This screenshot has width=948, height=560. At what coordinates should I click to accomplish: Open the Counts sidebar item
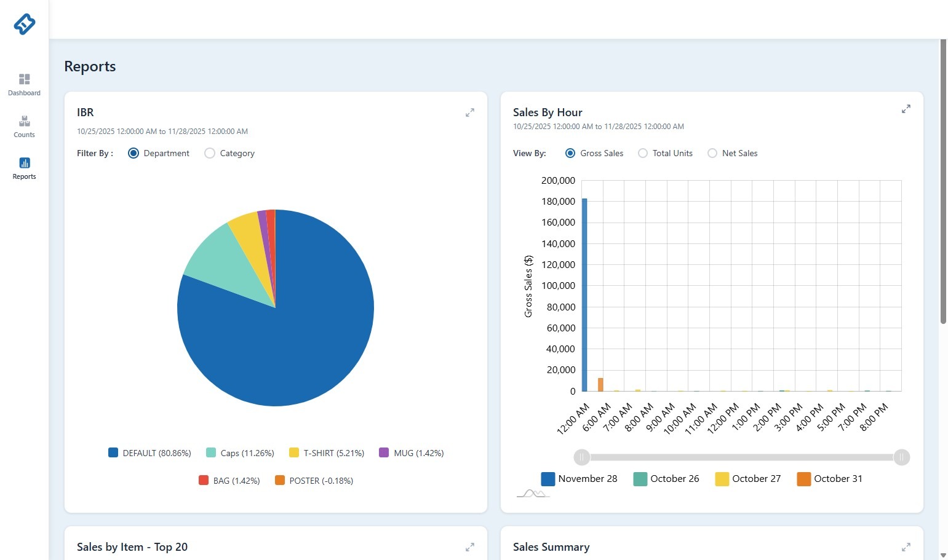pos(24,127)
